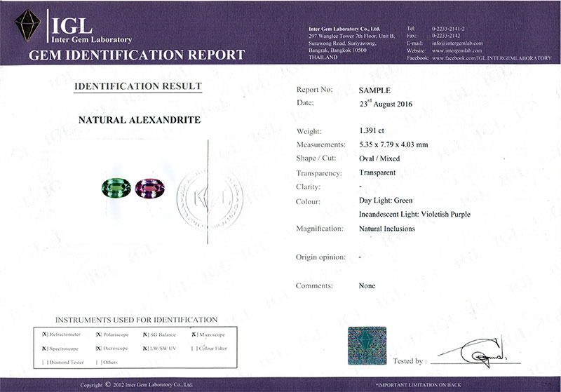Click the 'IDENTIFICATION RESULT' heading

tap(138, 86)
